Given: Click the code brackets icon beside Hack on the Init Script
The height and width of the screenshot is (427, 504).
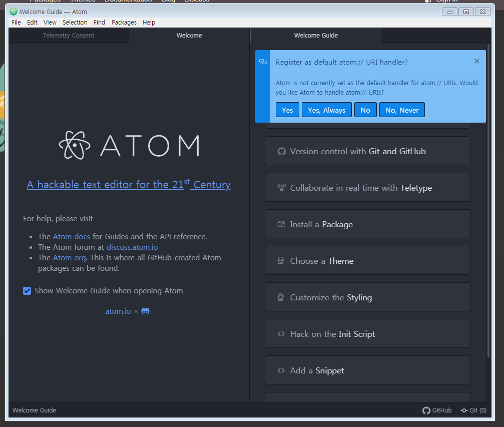Looking at the screenshot, I should click(x=281, y=334).
